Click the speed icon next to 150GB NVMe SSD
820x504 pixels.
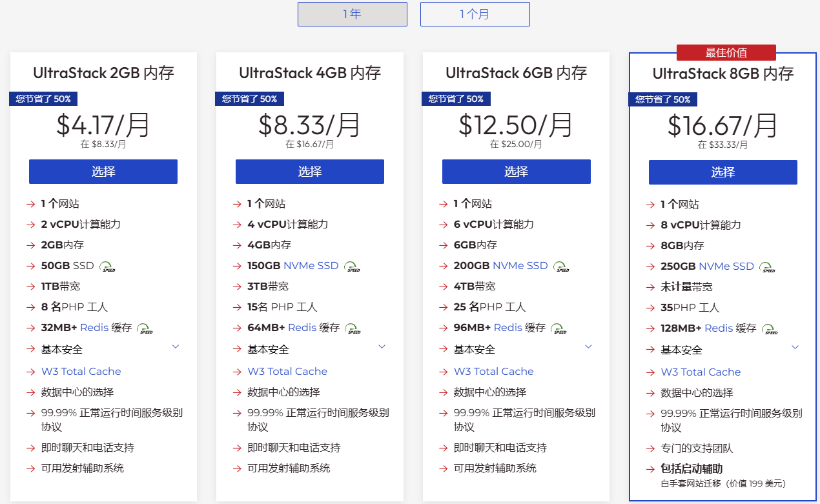pyautogui.click(x=352, y=266)
